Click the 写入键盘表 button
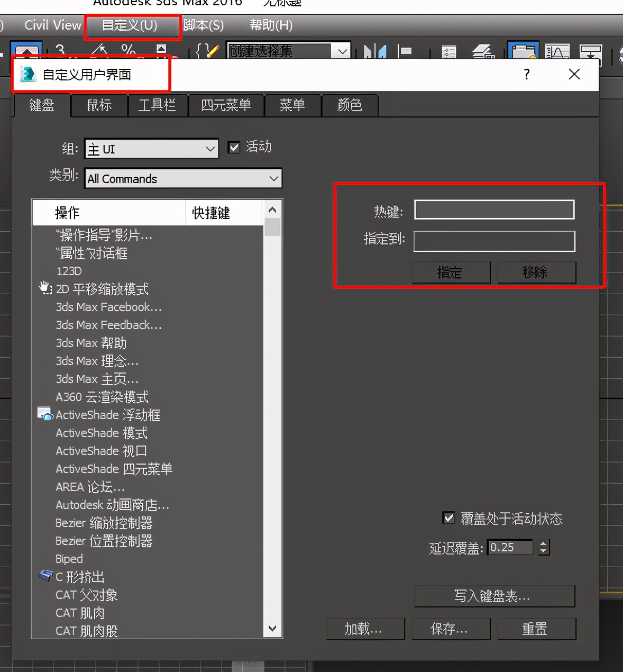Image resolution: width=623 pixels, height=672 pixels. coord(493,596)
